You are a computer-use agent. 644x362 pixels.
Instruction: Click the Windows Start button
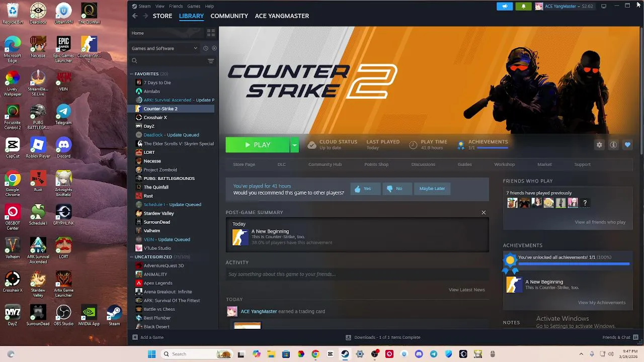click(151, 354)
